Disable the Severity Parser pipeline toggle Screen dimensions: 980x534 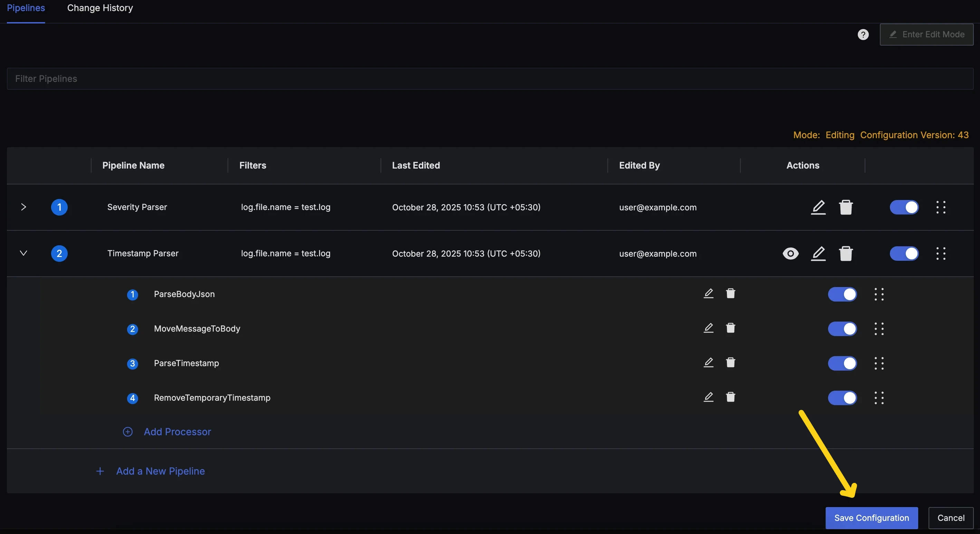(904, 207)
